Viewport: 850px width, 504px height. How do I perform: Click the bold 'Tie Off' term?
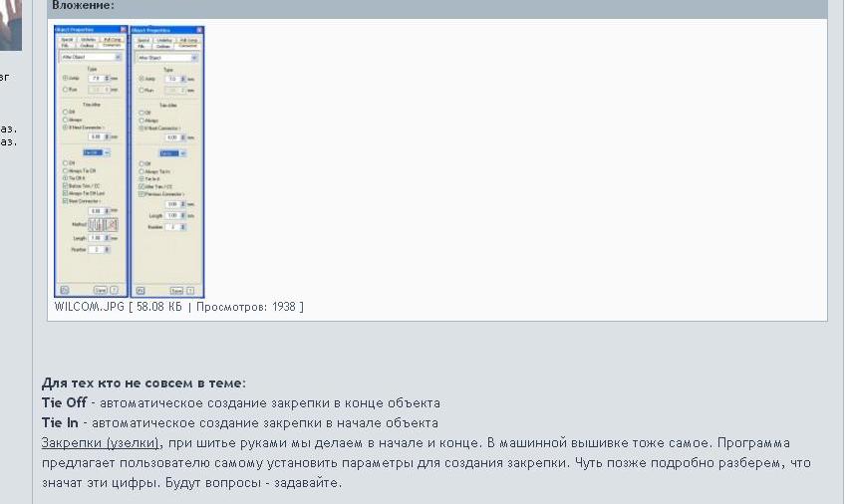(64, 403)
